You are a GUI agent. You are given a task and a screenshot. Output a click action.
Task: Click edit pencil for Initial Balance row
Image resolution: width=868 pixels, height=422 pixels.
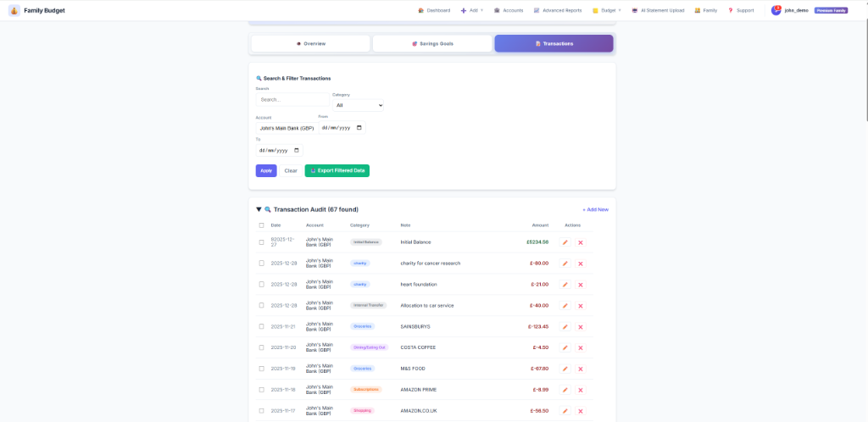point(565,242)
